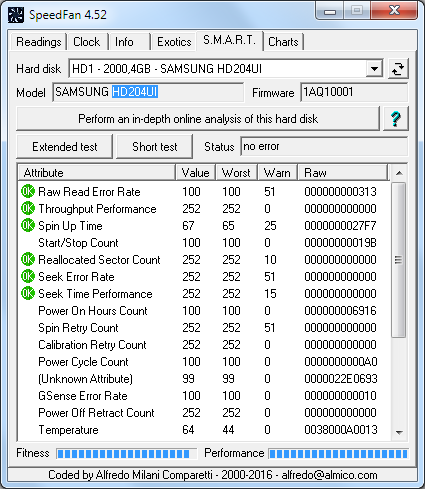Click the Status field showing no error
This screenshot has width=425, height=489.
tap(324, 146)
